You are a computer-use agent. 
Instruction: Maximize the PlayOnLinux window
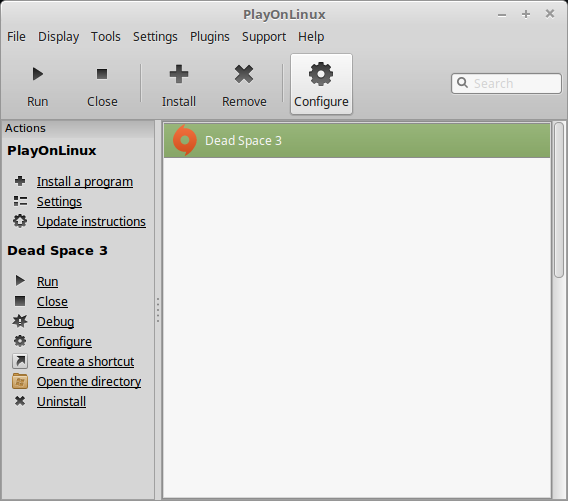(526, 14)
